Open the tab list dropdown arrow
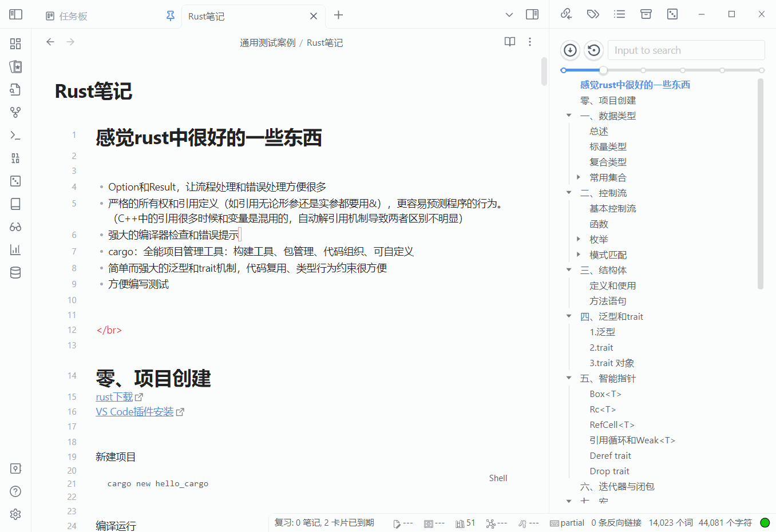Screen dimensions: 776x532 (x=509, y=15)
